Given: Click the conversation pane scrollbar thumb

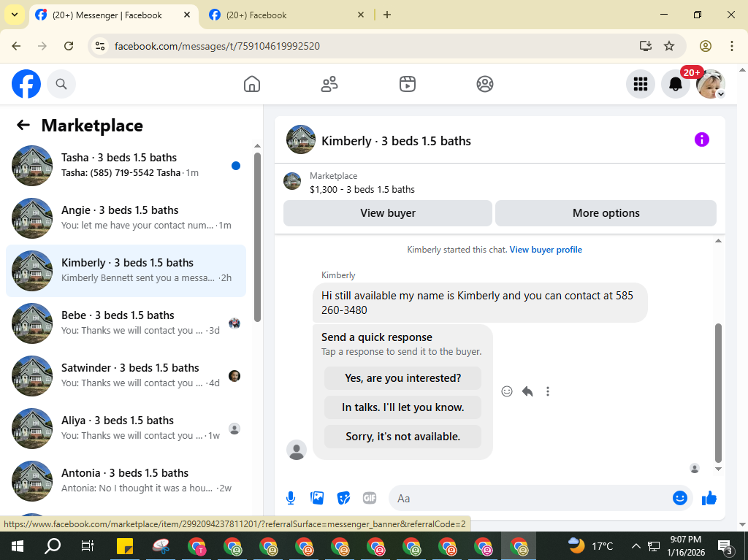Looking at the screenshot, I should pyautogui.click(x=718, y=393).
